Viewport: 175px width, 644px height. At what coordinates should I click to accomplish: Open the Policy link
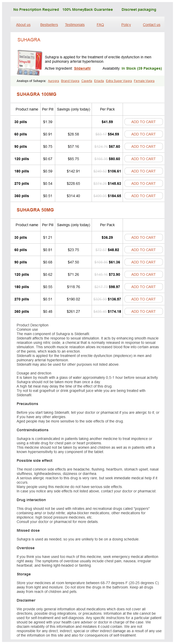tap(126, 25)
